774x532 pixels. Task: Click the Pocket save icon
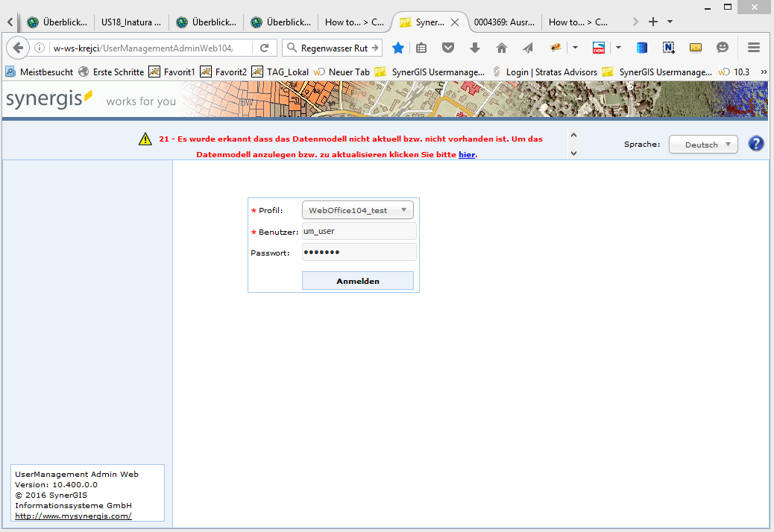447,48
